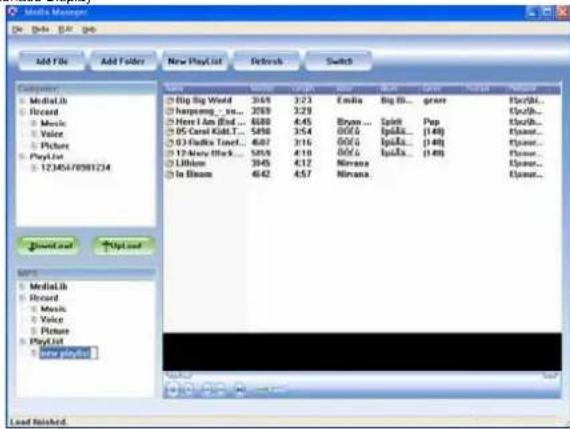Image resolution: width=570 pixels, height=429 pixels.
Task: Select Music in the MP3 tree
Action: tap(53, 309)
